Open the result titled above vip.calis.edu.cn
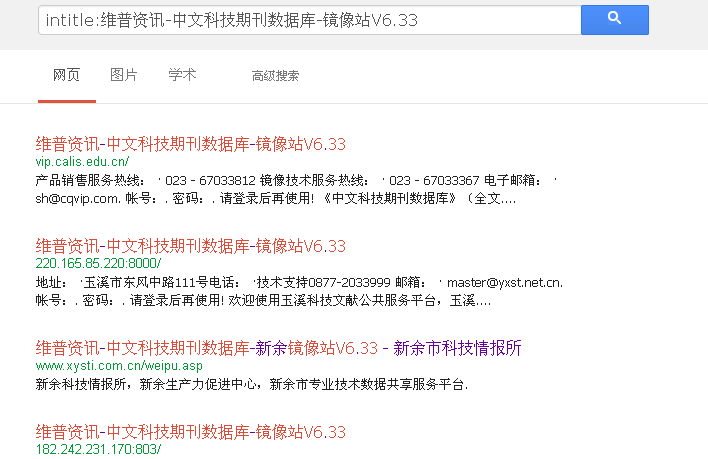Image resolution: width=708 pixels, height=459 pixels. (x=191, y=144)
